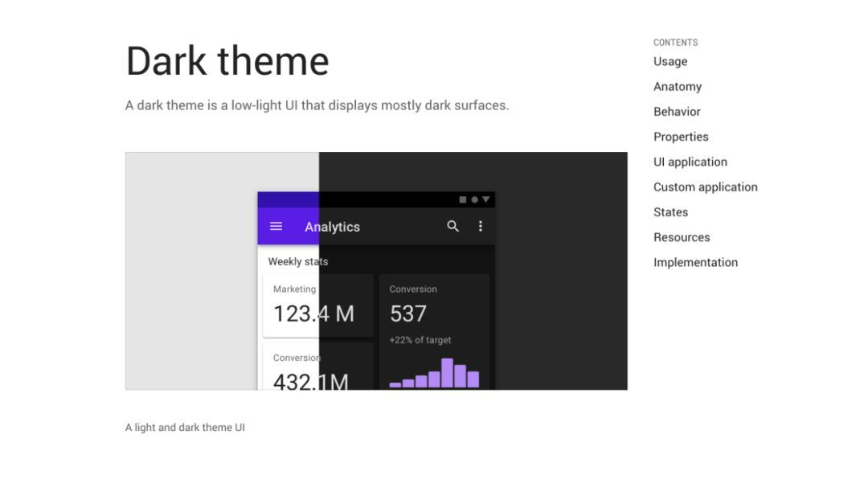The width and height of the screenshot is (868, 488).
Task: Open the Usage section from Contents
Action: click(670, 61)
